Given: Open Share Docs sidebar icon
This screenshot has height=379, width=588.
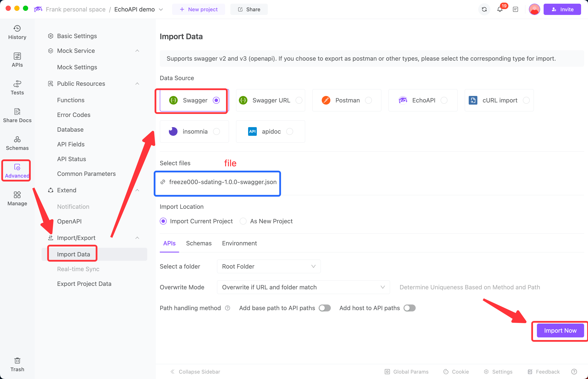Looking at the screenshot, I should pos(17,115).
